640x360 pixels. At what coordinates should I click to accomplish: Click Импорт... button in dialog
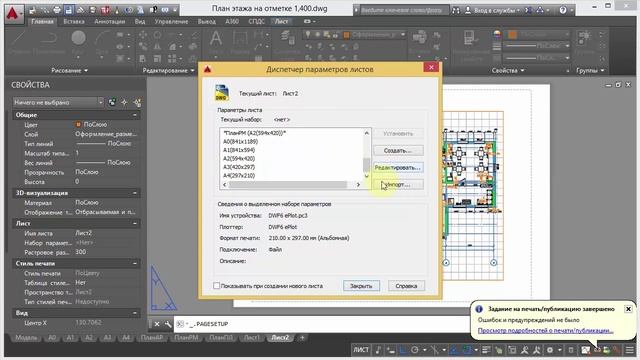(398, 185)
